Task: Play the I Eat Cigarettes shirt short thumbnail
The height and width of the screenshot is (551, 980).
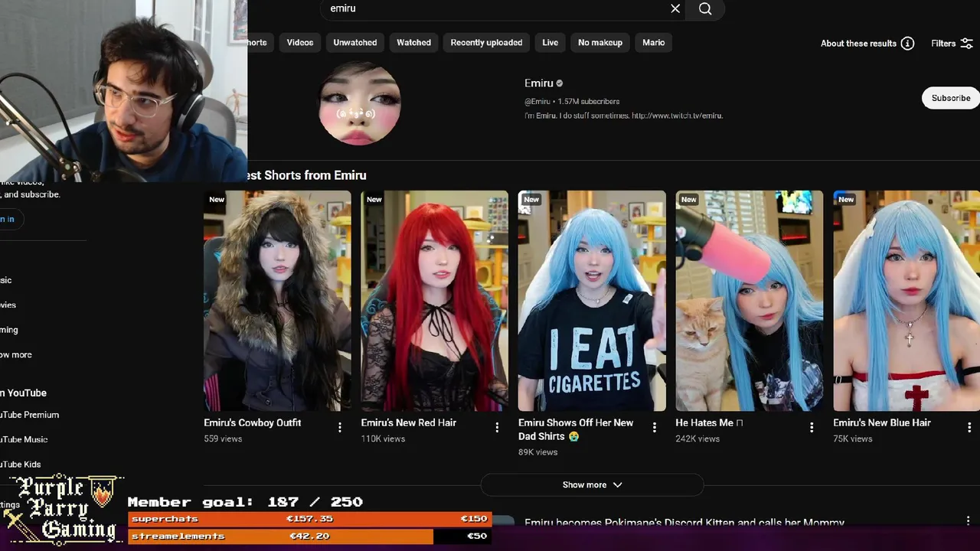Action: pos(592,301)
